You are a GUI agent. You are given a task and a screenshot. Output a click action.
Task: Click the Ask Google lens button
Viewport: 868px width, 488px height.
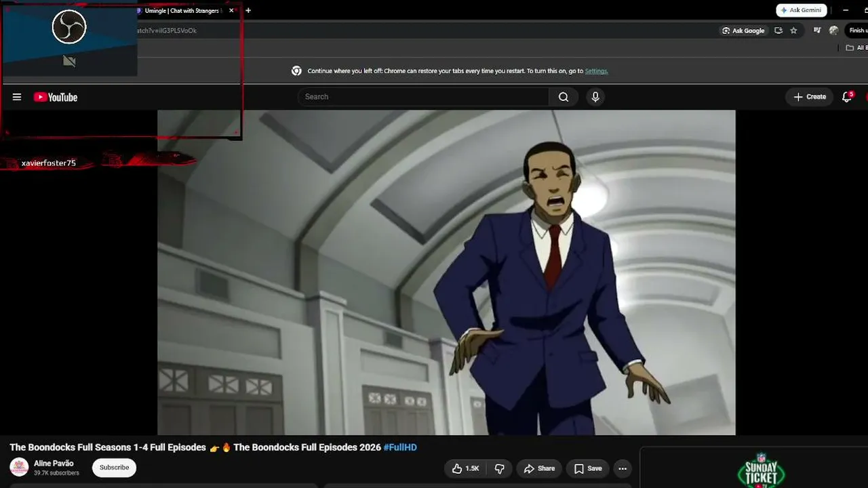pos(743,30)
